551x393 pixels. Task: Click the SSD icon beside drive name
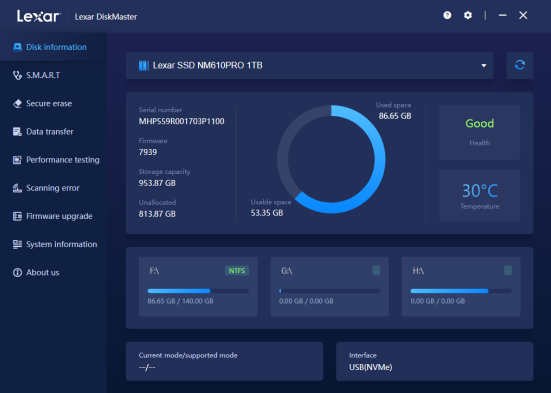(x=144, y=65)
